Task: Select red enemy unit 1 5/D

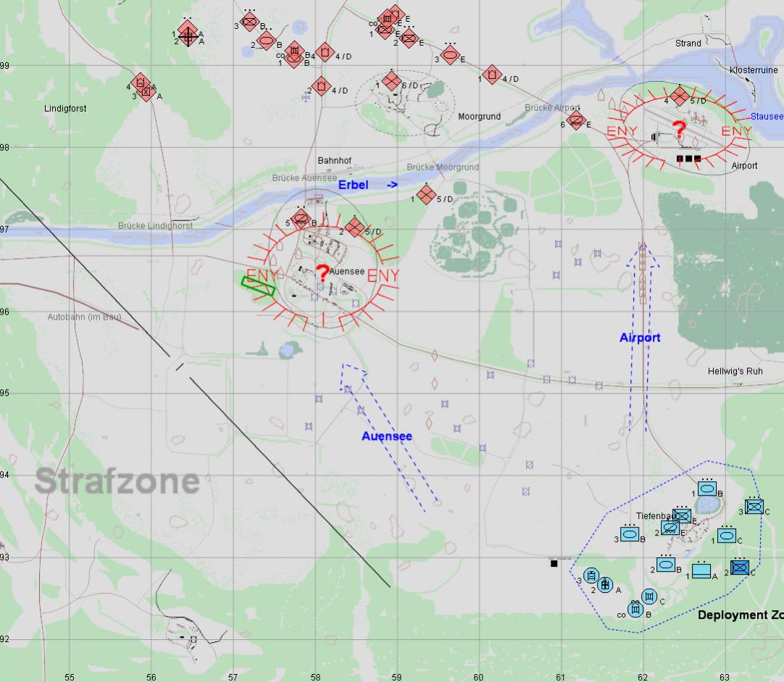Action: click(427, 194)
